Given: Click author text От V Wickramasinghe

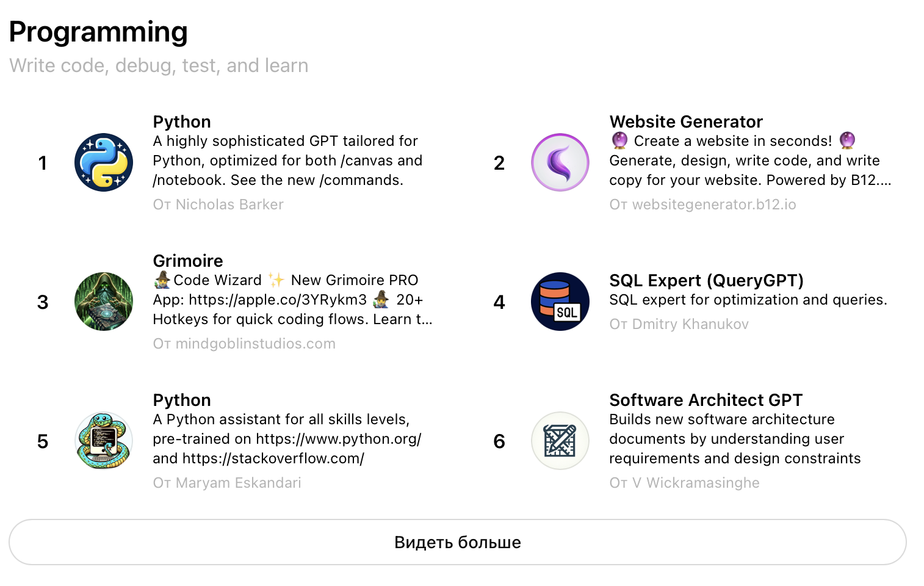Looking at the screenshot, I should [x=684, y=483].
